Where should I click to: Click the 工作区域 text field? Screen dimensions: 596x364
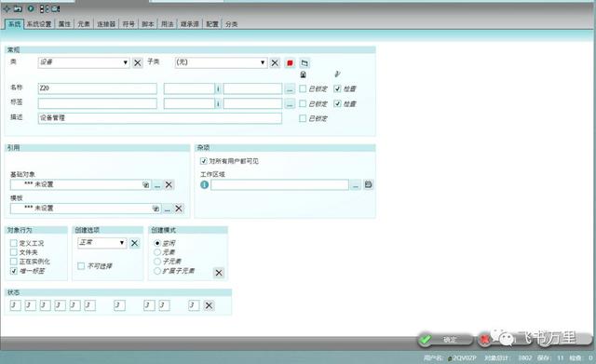coord(279,185)
